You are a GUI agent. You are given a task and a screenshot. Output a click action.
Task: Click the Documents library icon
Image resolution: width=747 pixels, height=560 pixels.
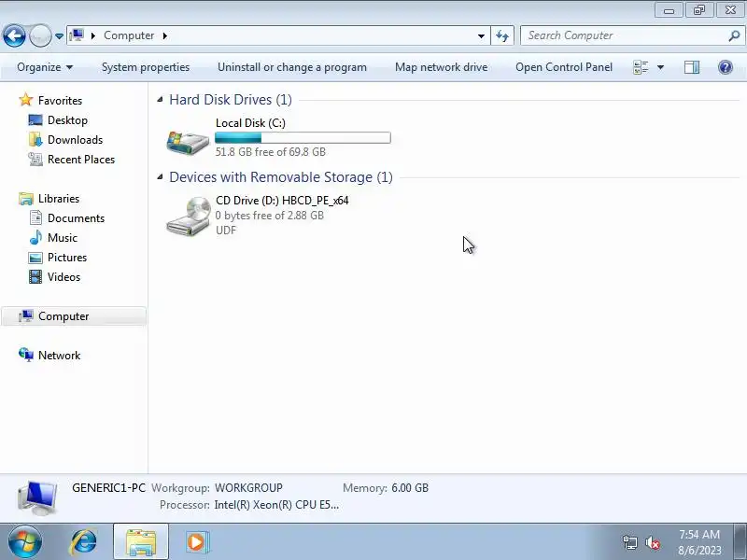[35, 217]
